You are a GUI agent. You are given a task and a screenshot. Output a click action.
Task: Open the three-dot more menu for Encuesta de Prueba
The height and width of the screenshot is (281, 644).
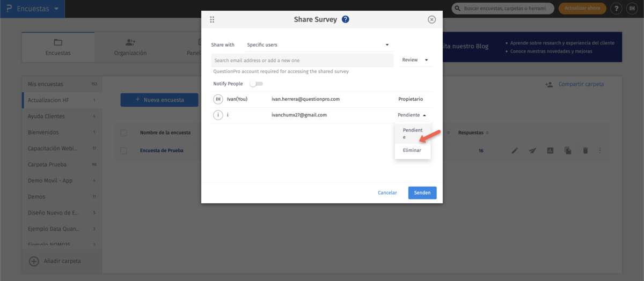[x=600, y=151]
